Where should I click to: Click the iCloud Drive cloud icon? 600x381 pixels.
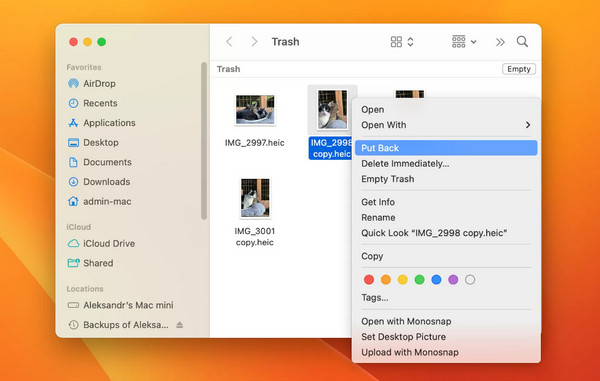(x=73, y=243)
